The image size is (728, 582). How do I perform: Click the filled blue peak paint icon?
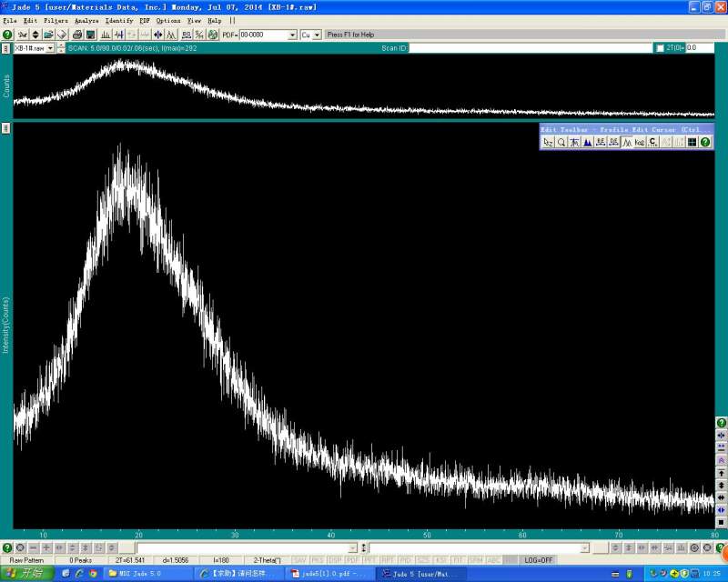(588, 142)
